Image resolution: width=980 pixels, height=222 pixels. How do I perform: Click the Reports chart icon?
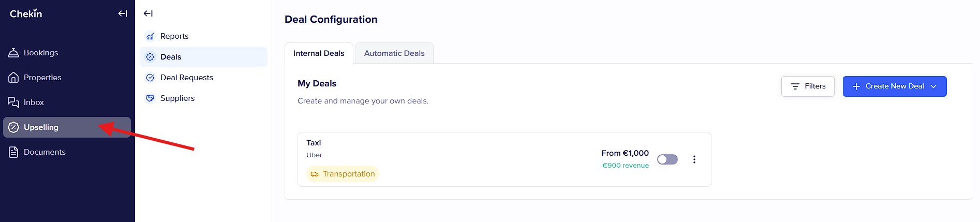150,36
